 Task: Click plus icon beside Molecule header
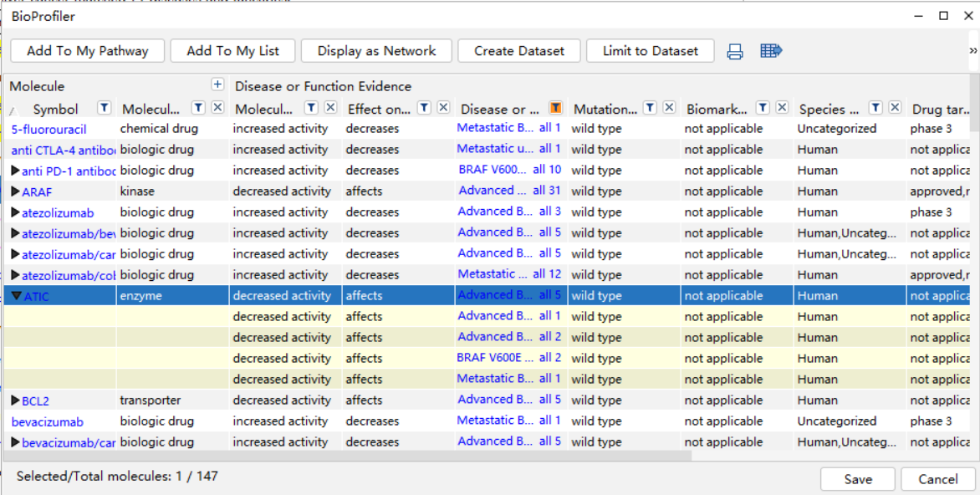pyautogui.click(x=217, y=84)
